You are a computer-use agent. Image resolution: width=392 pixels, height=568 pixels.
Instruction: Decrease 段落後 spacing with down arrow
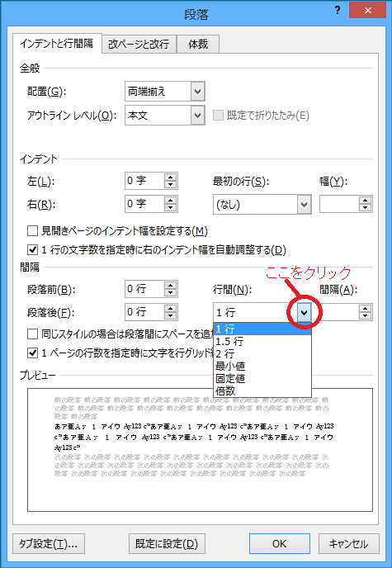click(x=170, y=316)
